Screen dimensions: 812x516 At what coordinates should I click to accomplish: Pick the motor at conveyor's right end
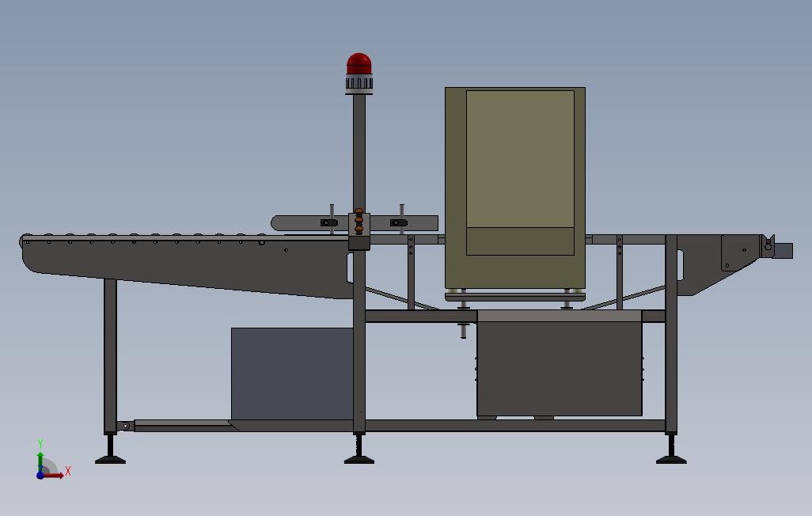click(784, 251)
